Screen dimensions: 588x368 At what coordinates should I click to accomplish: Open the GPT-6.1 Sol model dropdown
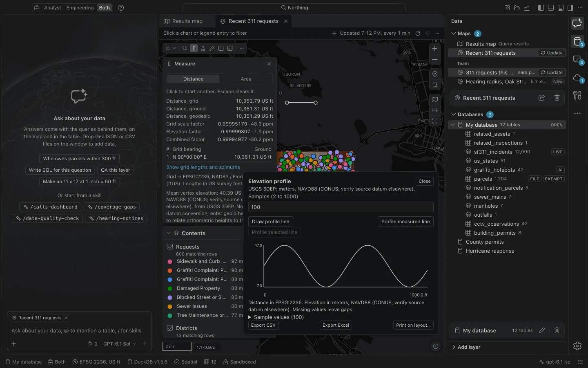coord(120,344)
